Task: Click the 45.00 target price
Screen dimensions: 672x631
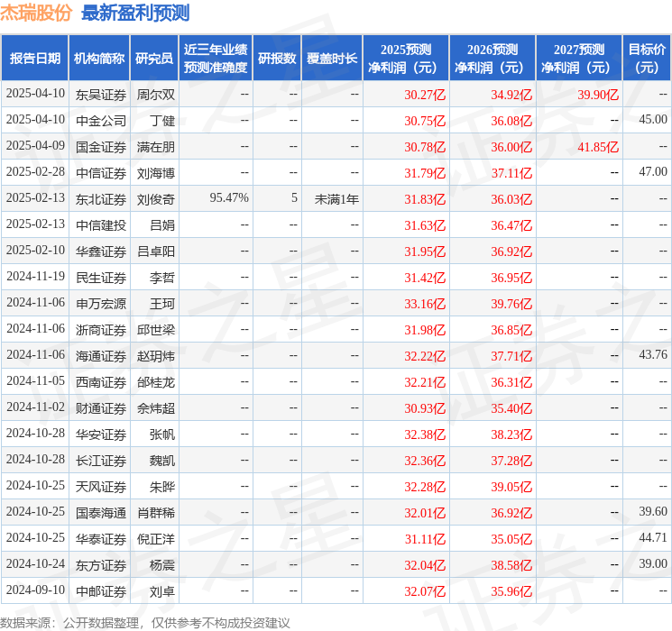Action: click(x=653, y=120)
